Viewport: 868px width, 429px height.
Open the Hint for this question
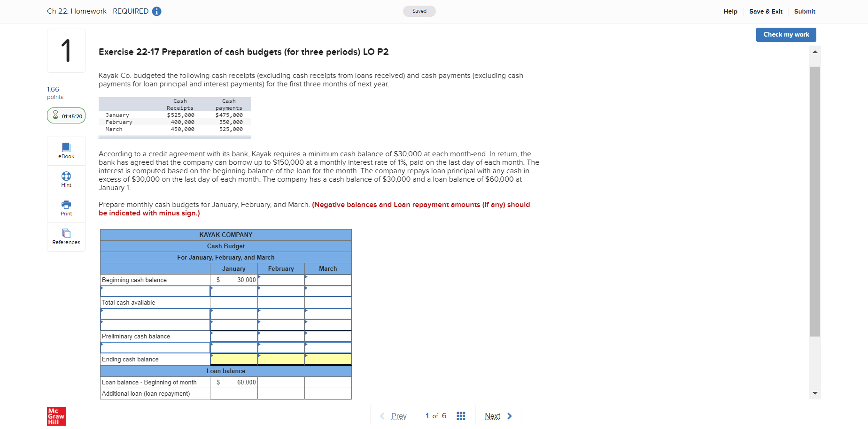[x=66, y=179]
